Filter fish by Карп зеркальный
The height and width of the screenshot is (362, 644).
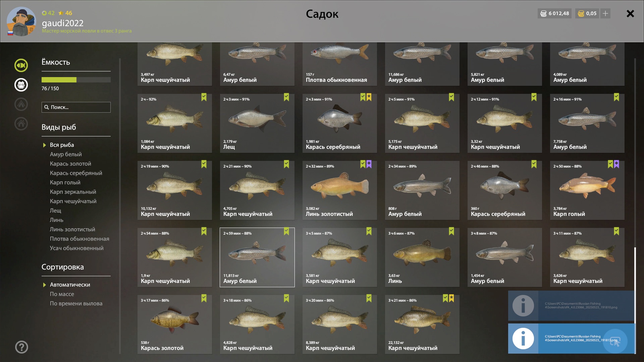click(73, 192)
